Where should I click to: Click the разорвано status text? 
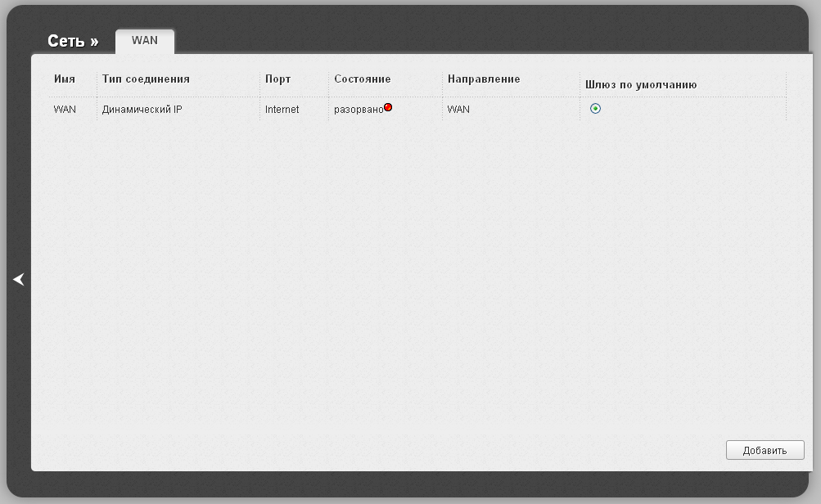pyautogui.click(x=358, y=109)
